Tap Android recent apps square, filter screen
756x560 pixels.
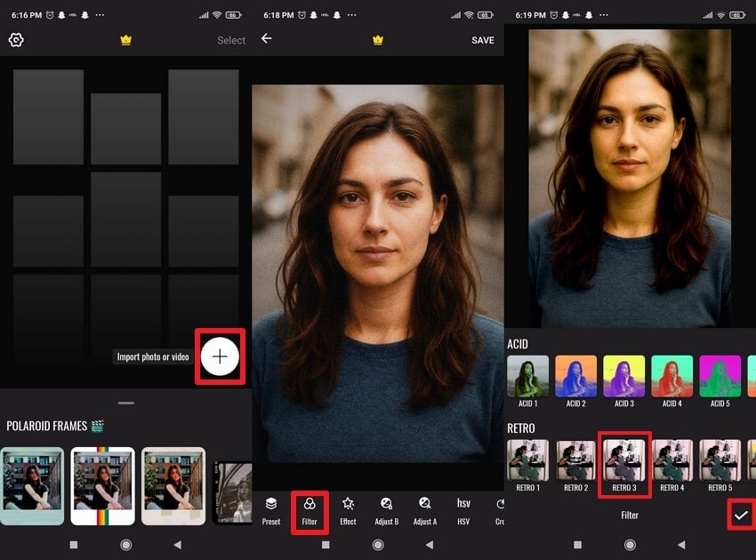click(x=577, y=545)
